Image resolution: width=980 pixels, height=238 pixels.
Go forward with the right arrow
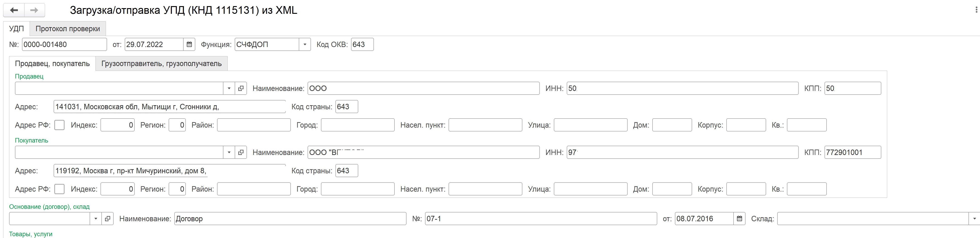35,10
